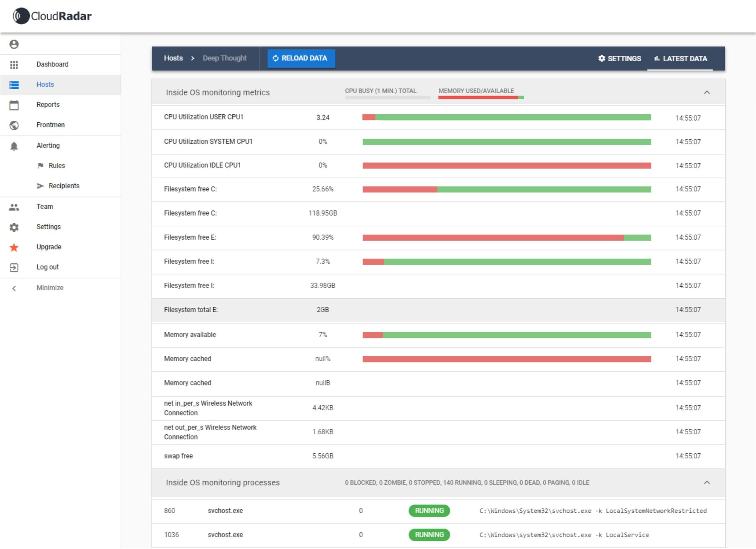Viewport: 756px width, 549px height.
Task: Click the Team people icon
Action: (14, 207)
